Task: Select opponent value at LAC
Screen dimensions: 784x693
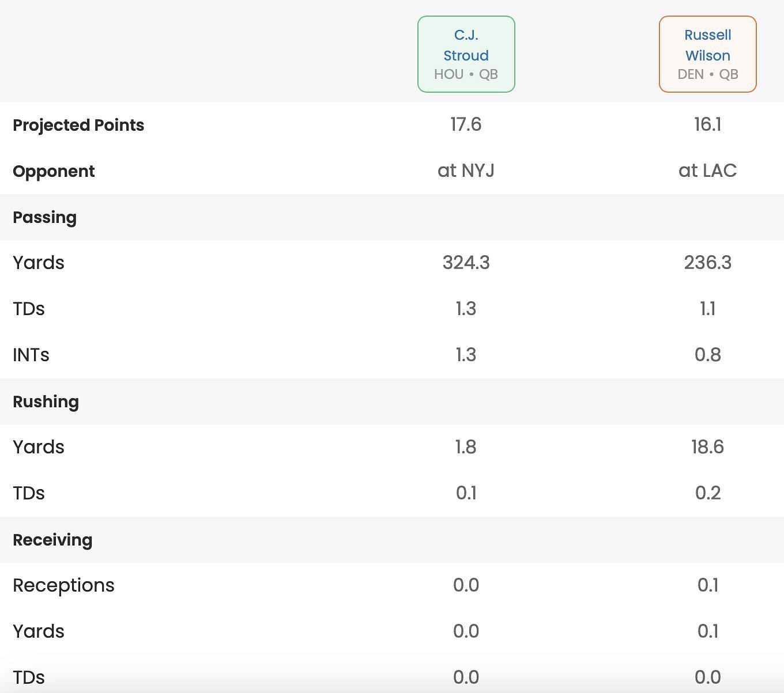Action: (x=707, y=171)
